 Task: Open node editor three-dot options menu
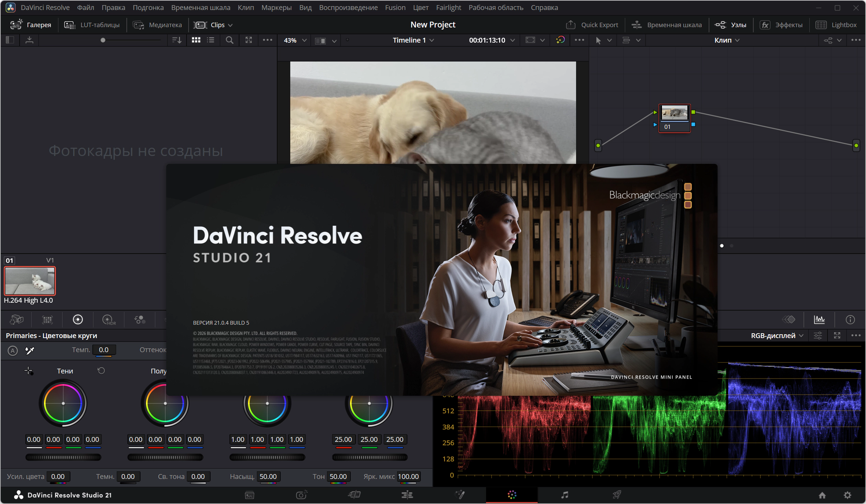point(856,40)
